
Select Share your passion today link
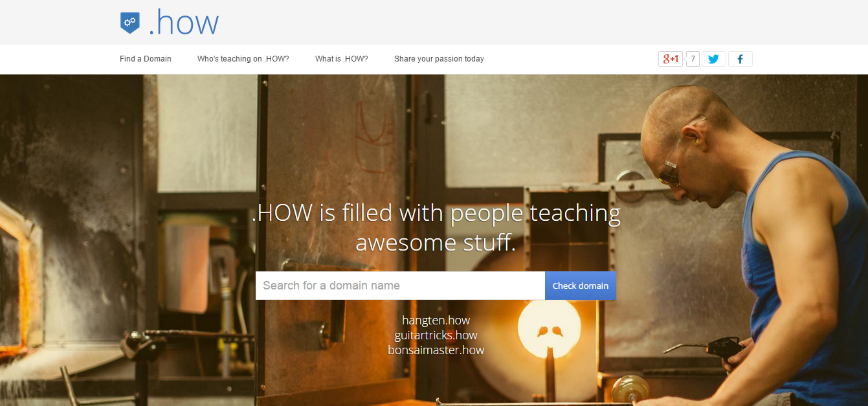tap(439, 59)
